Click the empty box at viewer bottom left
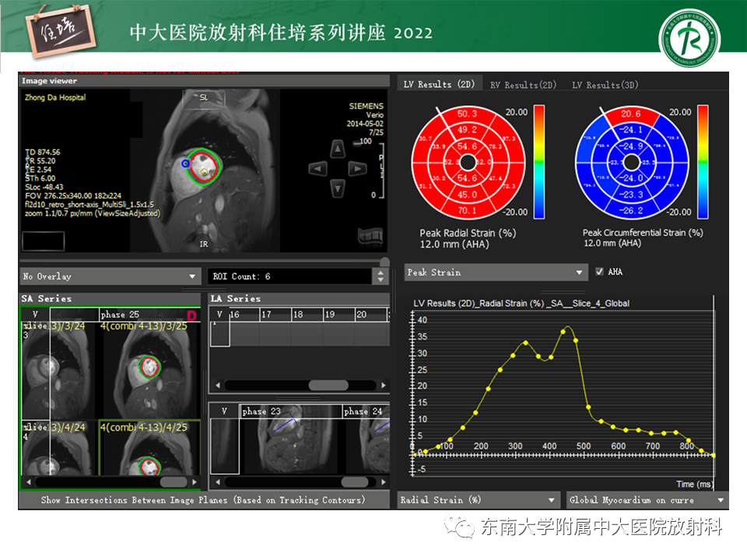The width and height of the screenshot is (747, 560). click(44, 241)
